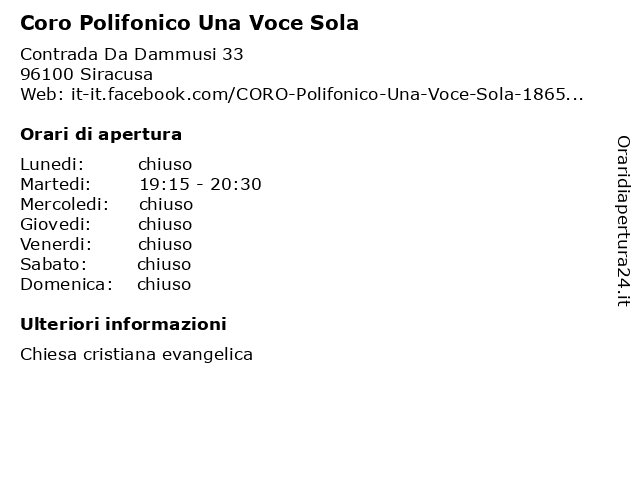The width and height of the screenshot is (640, 480).
Task: Open the Orarididiapertura24.it vertical watermark link
Action: click(x=623, y=221)
